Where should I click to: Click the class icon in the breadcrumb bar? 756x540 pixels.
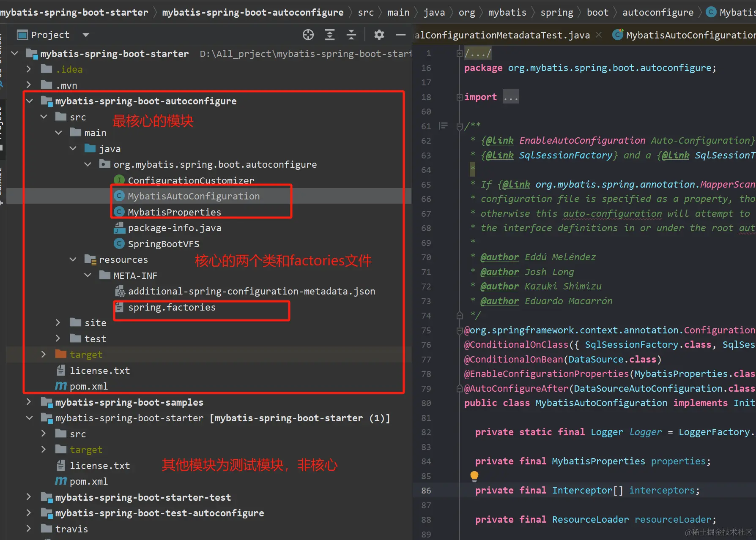point(712,12)
